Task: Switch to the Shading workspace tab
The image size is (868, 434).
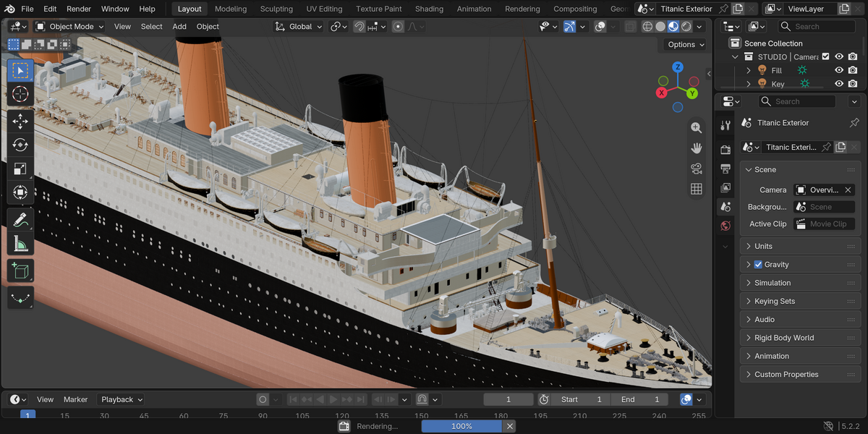Action: click(429, 9)
